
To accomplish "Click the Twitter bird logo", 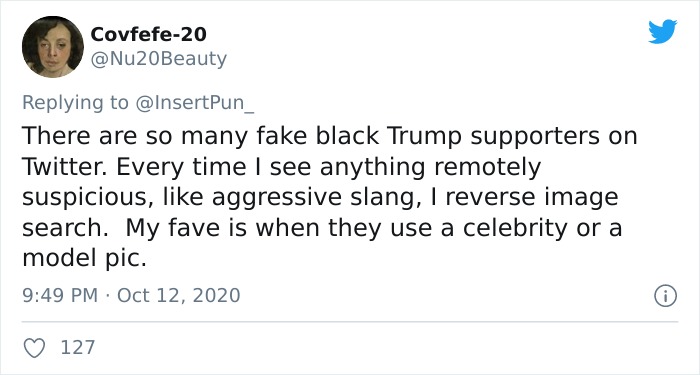I will 662,32.
